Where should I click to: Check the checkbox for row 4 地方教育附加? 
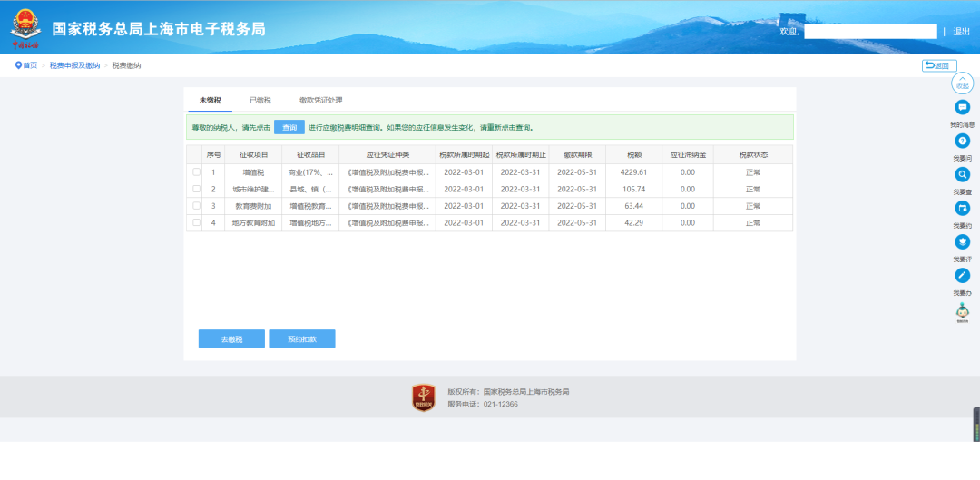196,222
